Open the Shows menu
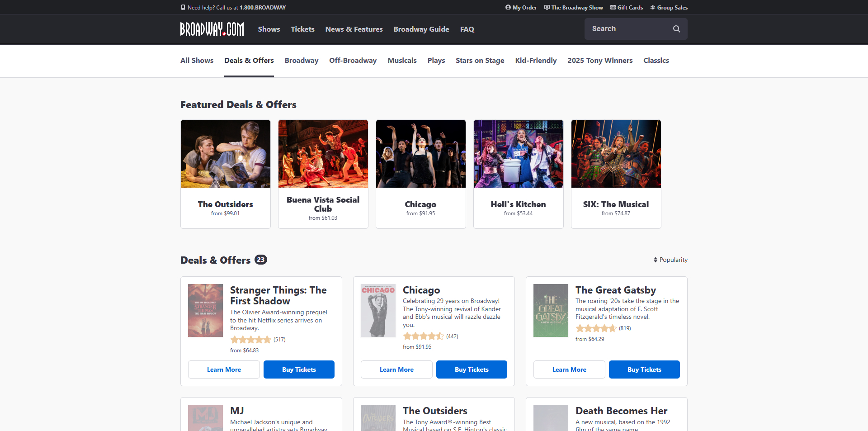This screenshot has width=868, height=431. click(269, 29)
